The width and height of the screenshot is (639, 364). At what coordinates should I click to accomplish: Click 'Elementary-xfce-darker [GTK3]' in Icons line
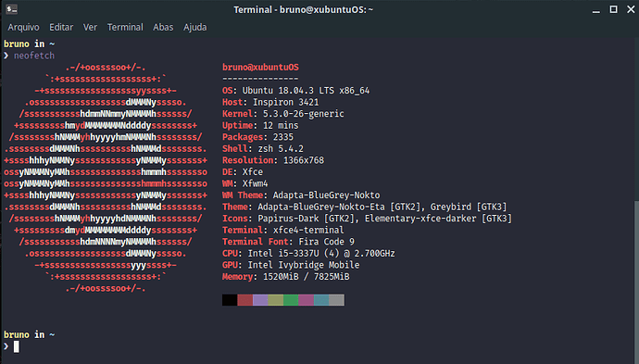(x=438, y=219)
